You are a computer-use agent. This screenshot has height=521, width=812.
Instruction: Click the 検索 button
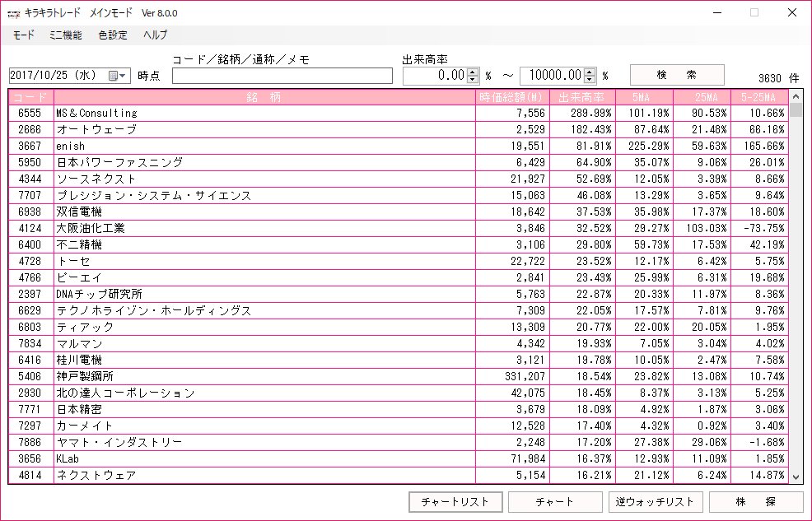point(677,75)
